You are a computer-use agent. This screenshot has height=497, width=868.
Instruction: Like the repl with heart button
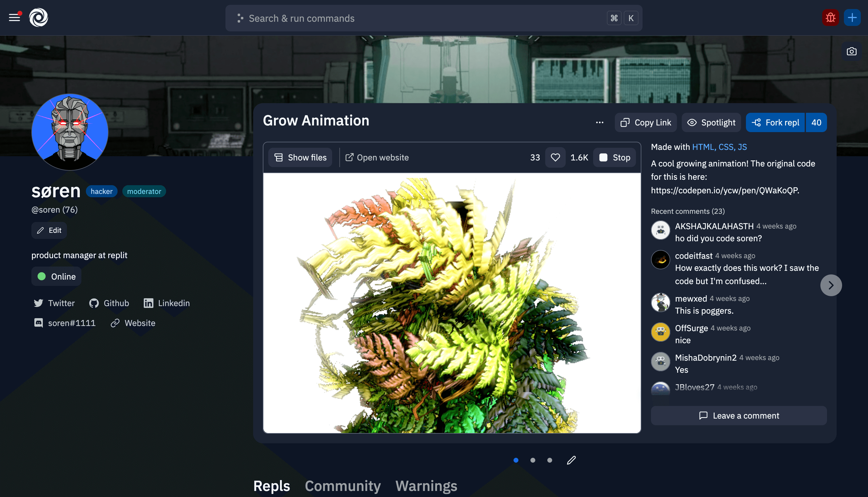pos(555,157)
